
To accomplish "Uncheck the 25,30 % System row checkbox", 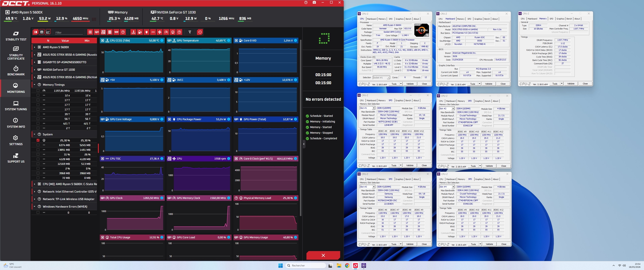I will pyautogui.click(x=38, y=140).
